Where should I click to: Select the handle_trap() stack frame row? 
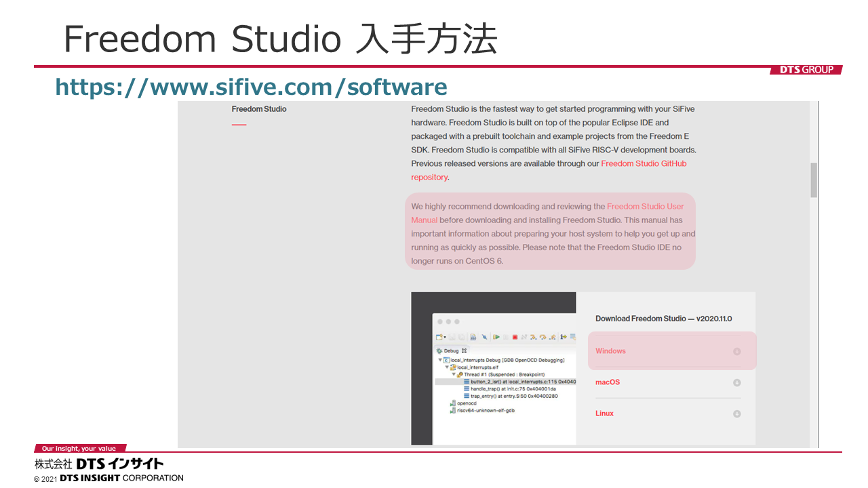[510, 389]
